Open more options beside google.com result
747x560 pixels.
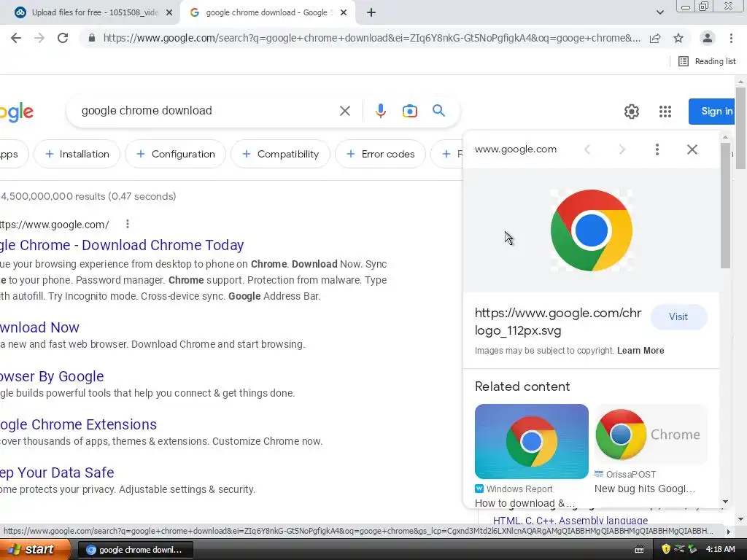(127, 224)
